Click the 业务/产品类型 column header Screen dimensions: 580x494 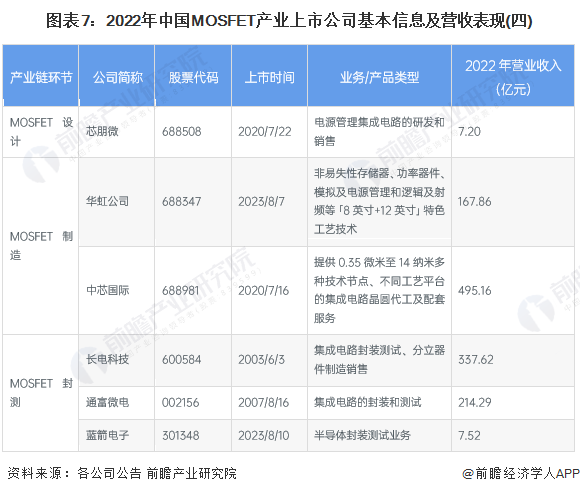(x=380, y=76)
